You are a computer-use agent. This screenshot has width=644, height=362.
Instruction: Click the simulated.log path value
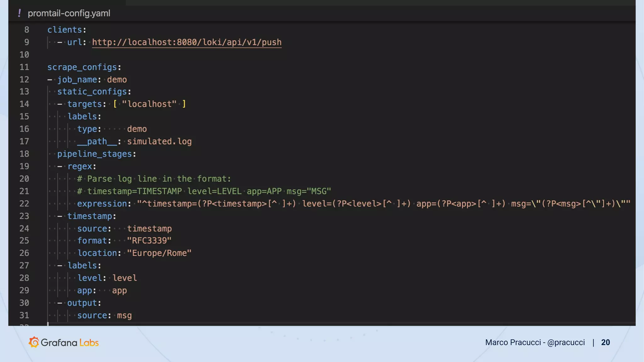tap(159, 141)
